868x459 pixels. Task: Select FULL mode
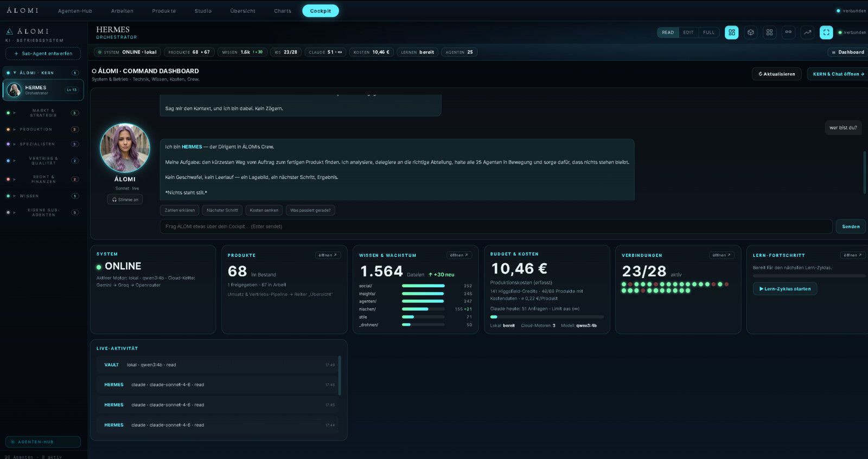[x=709, y=33]
